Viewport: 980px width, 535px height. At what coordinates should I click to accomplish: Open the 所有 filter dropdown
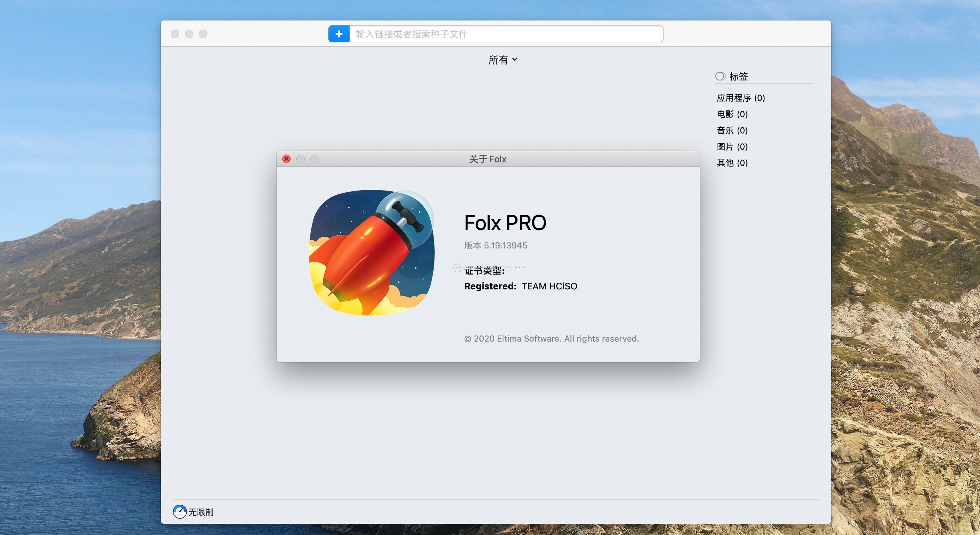click(503, 60)
